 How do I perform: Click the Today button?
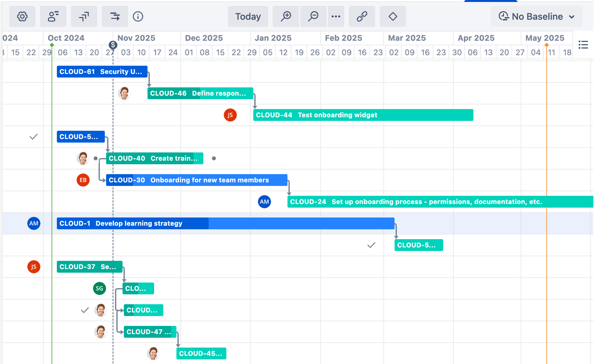tap(248, 16)
